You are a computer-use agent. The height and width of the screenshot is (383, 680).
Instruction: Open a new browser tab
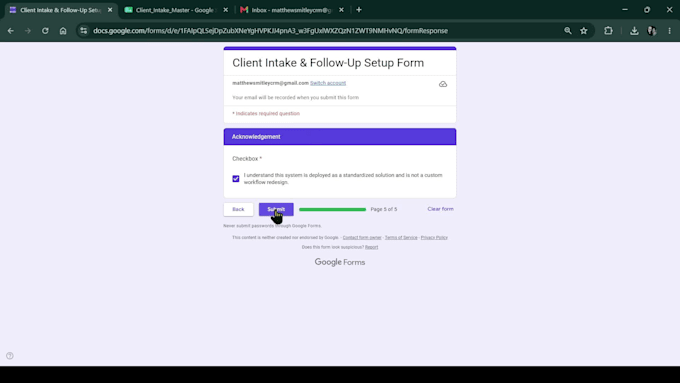pyautogui.click(x=359, y=10)
